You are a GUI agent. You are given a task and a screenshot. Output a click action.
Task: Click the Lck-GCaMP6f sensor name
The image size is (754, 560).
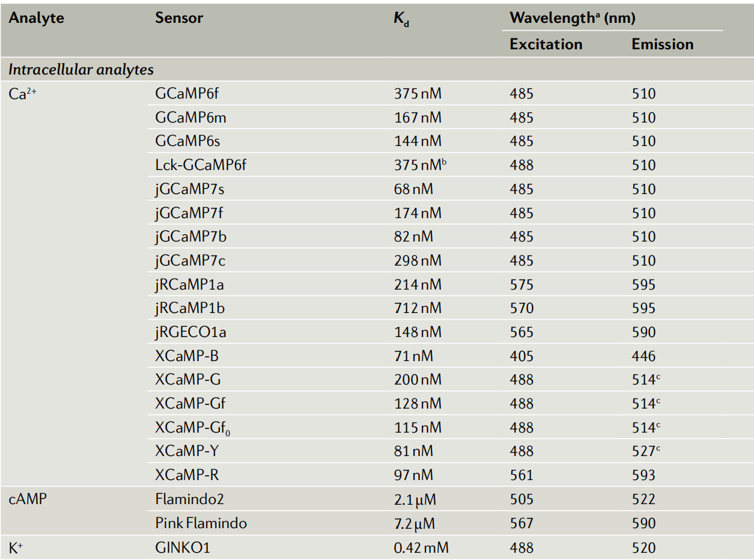pos(200,165)
